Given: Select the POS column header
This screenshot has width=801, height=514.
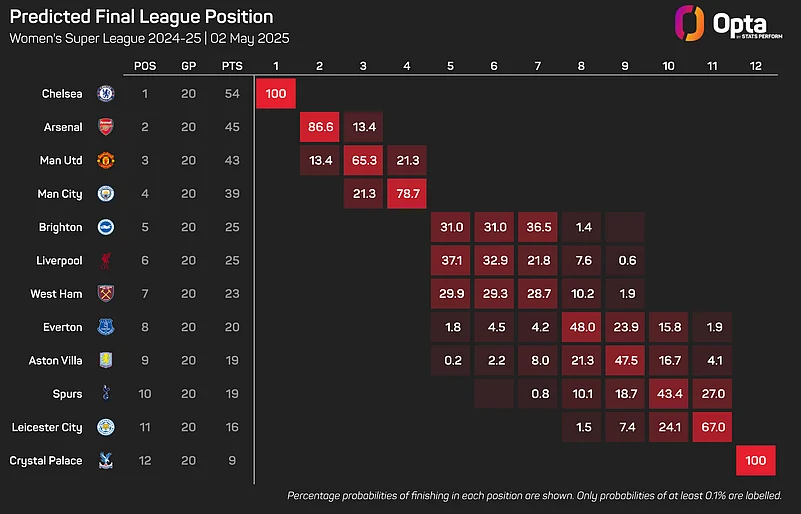Looking at the screenshot, I should click(145, 66).
